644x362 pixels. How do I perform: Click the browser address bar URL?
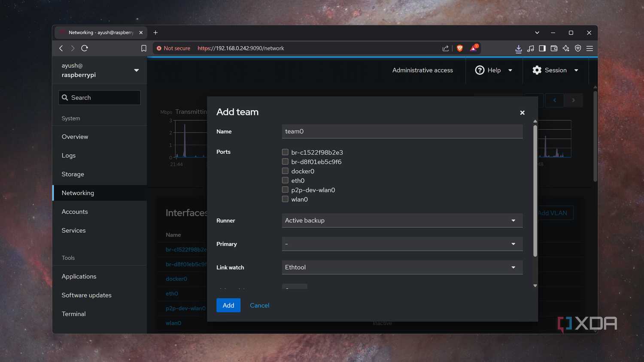click(x=241, y=48)
